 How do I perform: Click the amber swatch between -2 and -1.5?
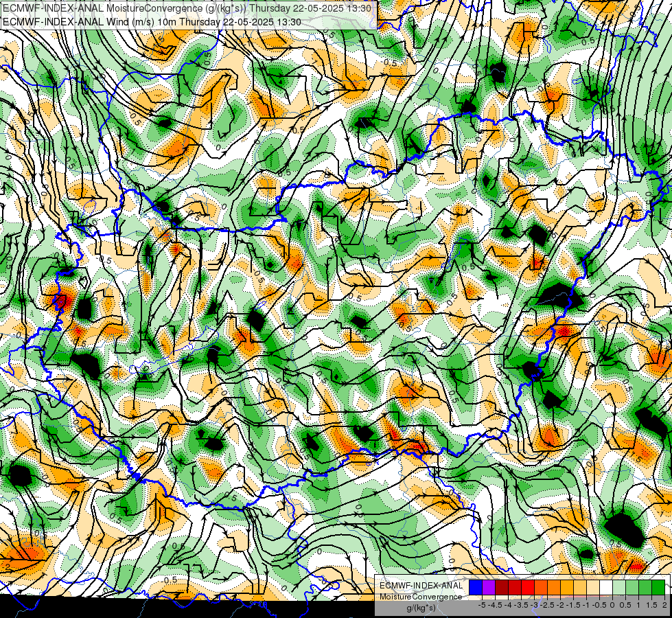coord(567,587)
